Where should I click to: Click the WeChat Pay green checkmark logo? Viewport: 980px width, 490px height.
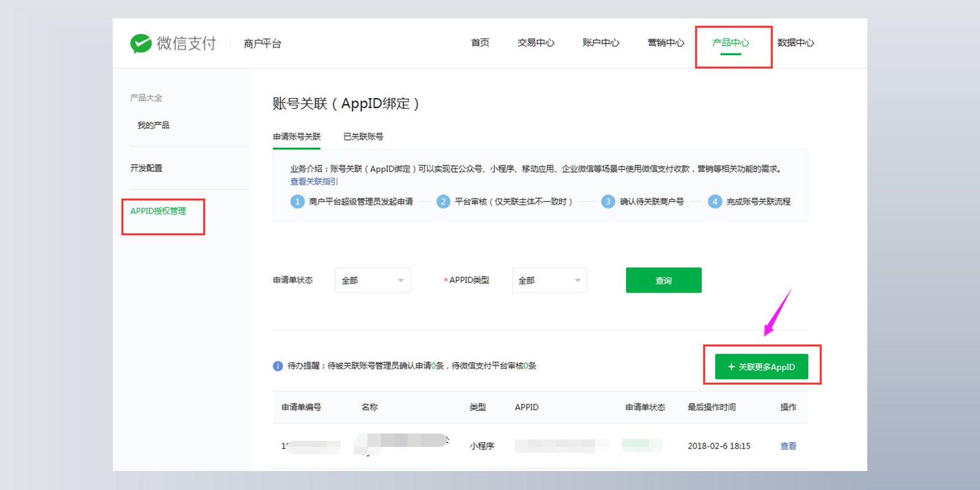(x=141, y=43)
